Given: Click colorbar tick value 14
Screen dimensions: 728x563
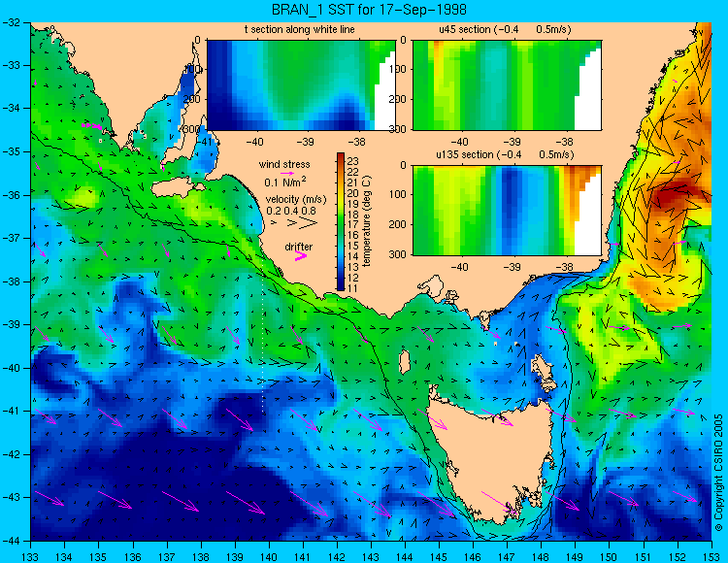Looking at the screenshot, I should [x=353, y=256].
